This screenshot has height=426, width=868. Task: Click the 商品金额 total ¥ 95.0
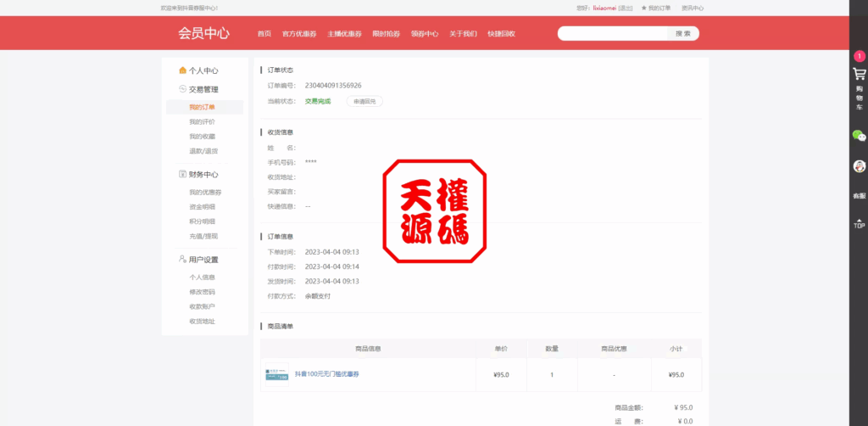pyautogui.click(x=684, y=407)
